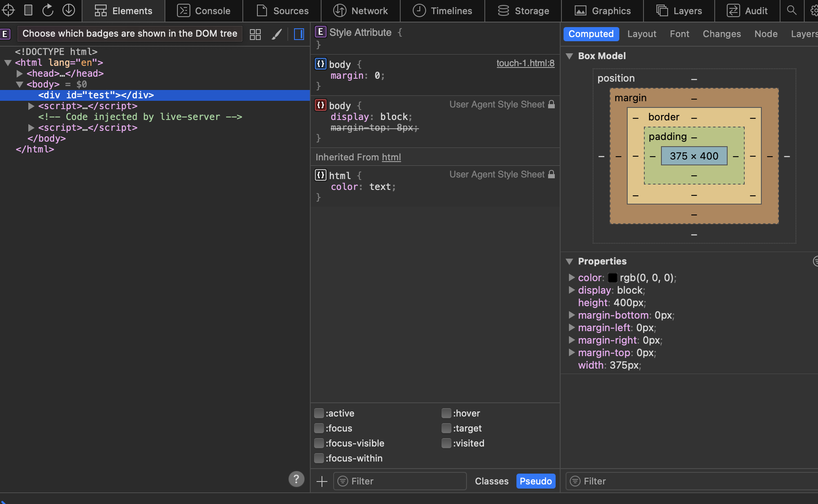Viewport: 818px width, 504px height.
Task: Switch to the Network tab
Action: click(361, 11)
